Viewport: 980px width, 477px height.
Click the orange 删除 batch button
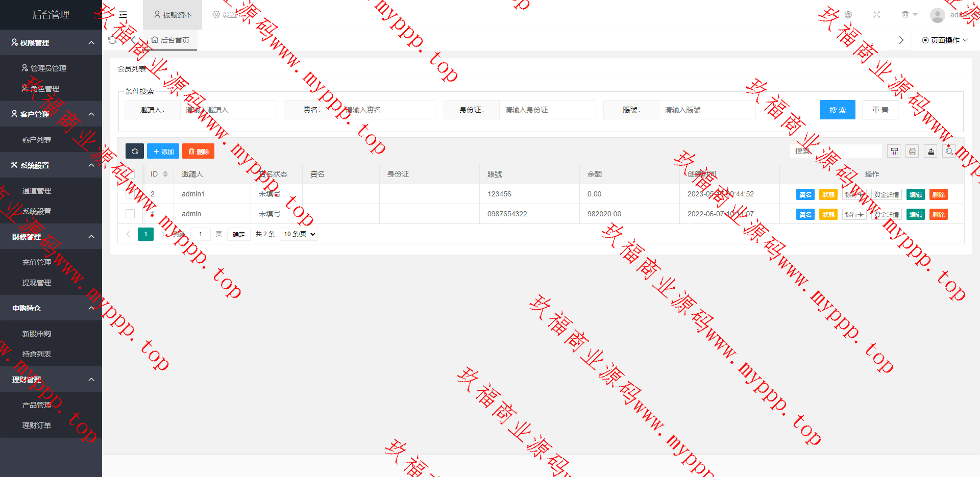point(199,151)
